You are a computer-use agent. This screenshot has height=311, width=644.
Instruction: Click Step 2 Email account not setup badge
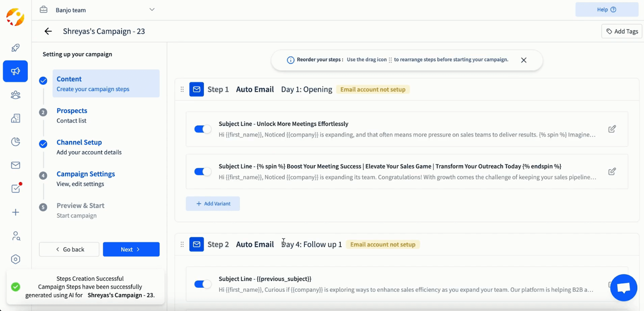coord(383,245)
